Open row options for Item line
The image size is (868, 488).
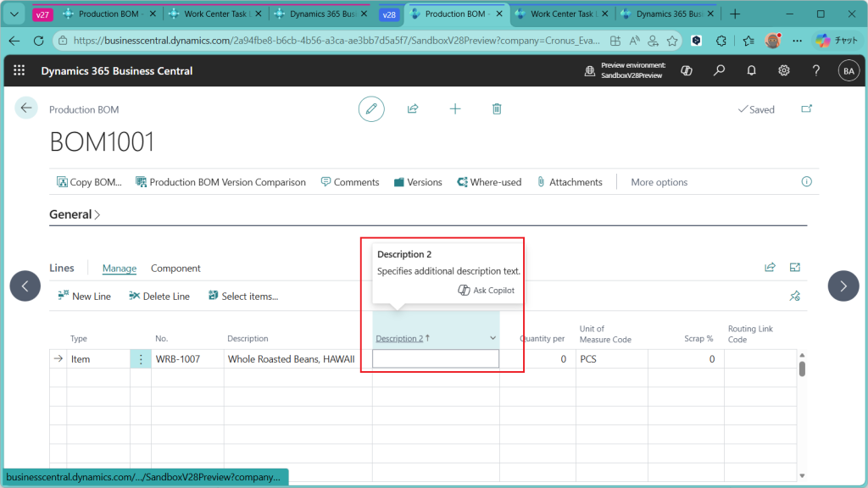[141, 359]
